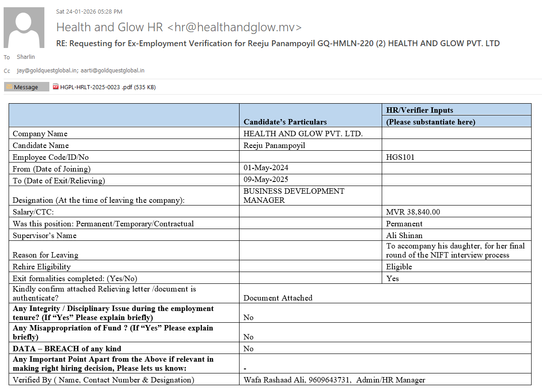This screenshot has height=392, width=542.
Task: Click the PDF icon of the attachment
Action: tap(56, 87)
